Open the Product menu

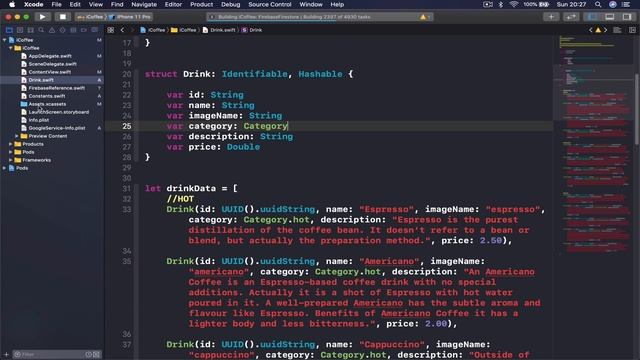[x=201, y=4]
